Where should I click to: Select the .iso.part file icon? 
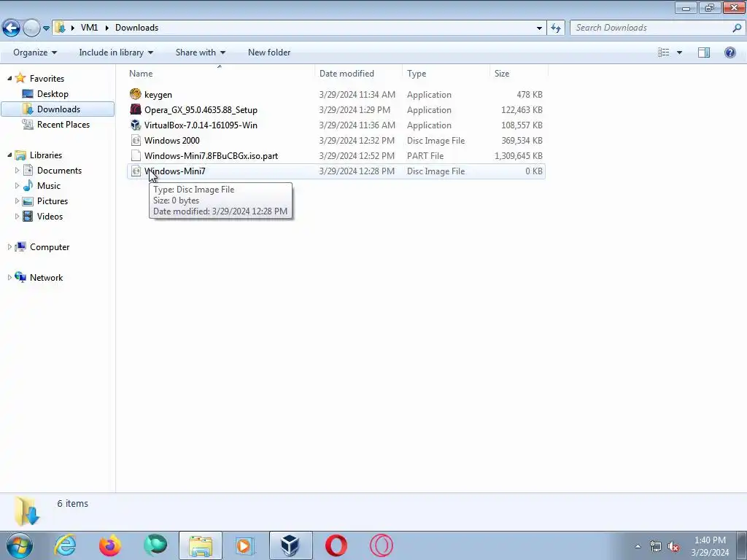pyautogui.click(x=136, y=156)
